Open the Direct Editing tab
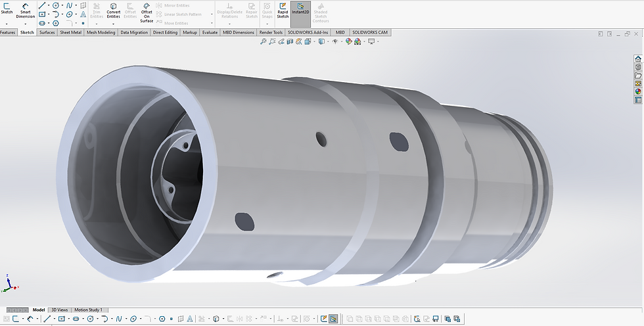Viewport: 644px width, 326px height. [165, 32]
